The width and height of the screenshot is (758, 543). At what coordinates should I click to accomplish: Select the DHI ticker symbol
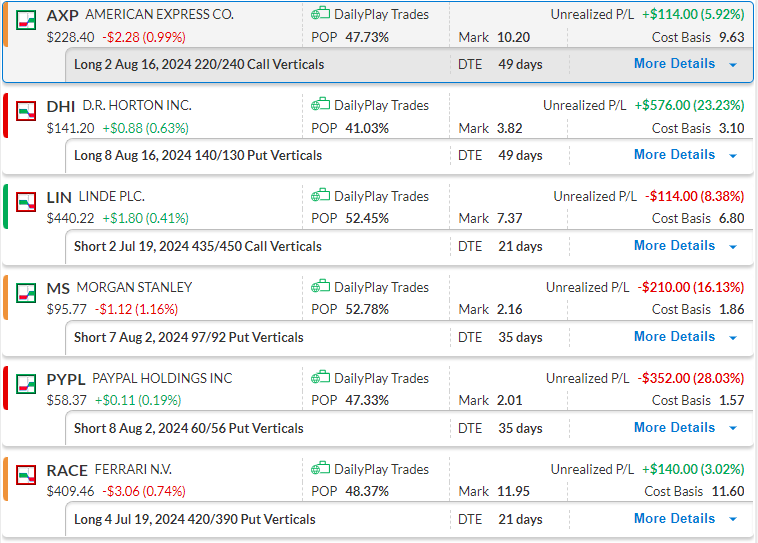(60, 106)
